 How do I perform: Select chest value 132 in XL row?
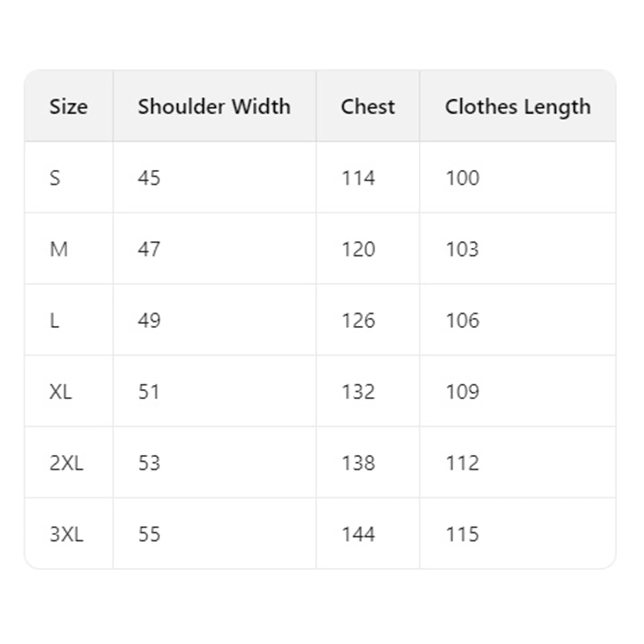point(358,392)
